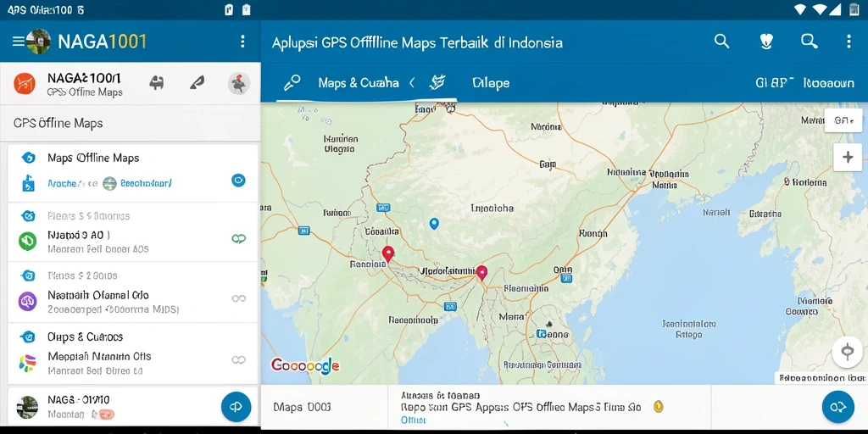
Task: Open the Maps 0003 item in the bottom bar
Action: [x=303, y=408]
